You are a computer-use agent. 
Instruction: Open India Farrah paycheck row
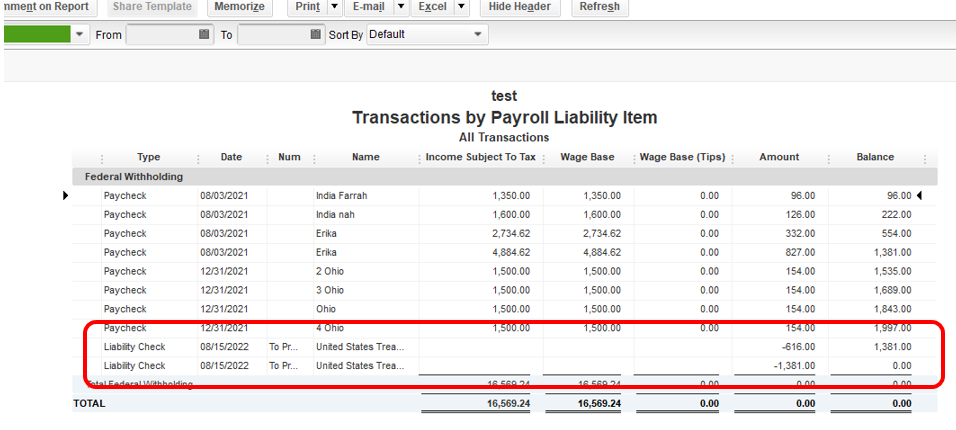[504, 196]
